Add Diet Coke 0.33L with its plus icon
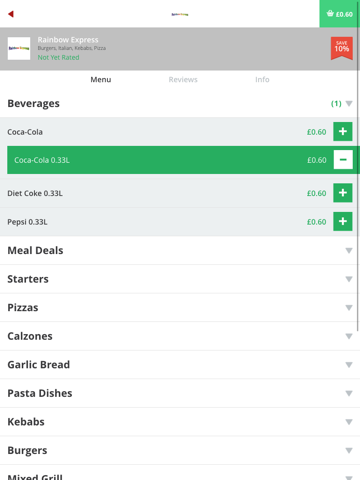 click(x=343, y=193)
